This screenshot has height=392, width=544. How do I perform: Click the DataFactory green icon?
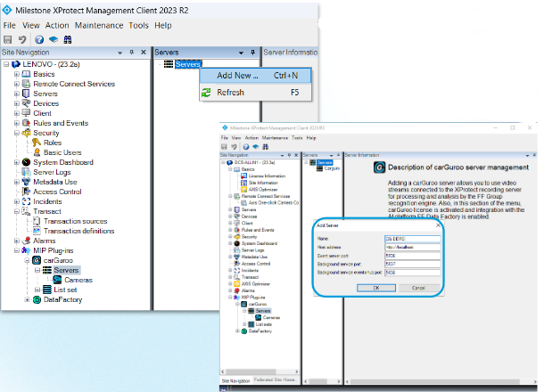[37, 299]
